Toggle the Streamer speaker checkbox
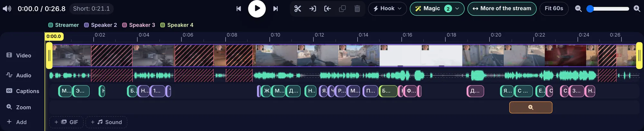The width and height of the screenshot is (644, 131). tap(51, 25)
